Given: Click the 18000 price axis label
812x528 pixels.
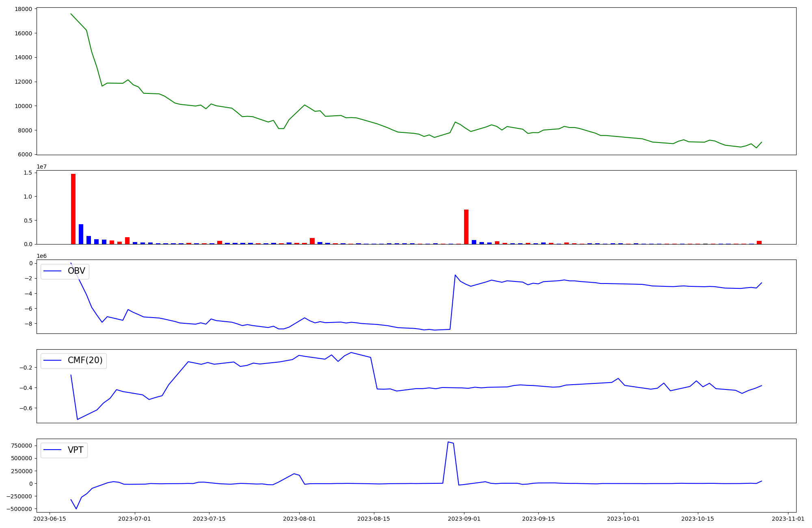Looking at the screenshot, I should [24, 9].
